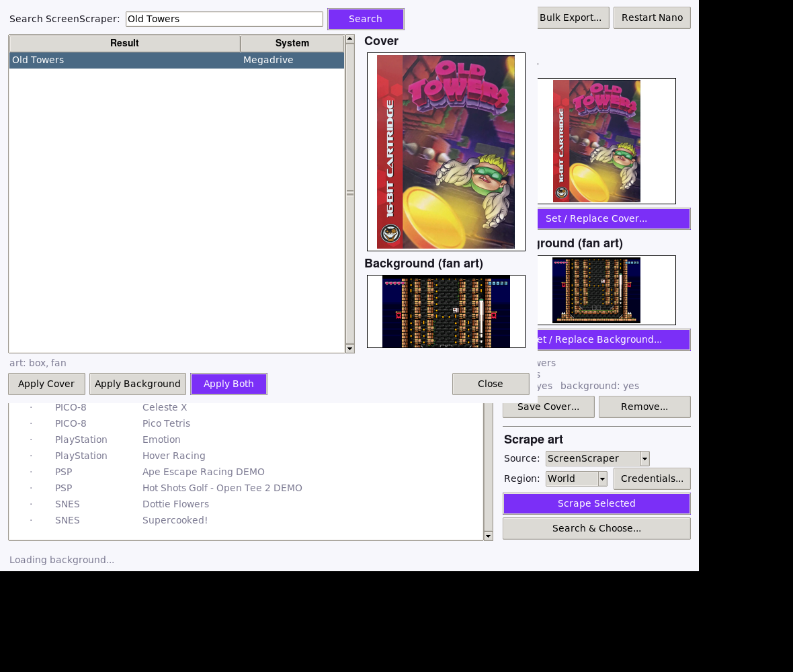
Task: Click the Loading background status text
Action: (x=62, y=560)
